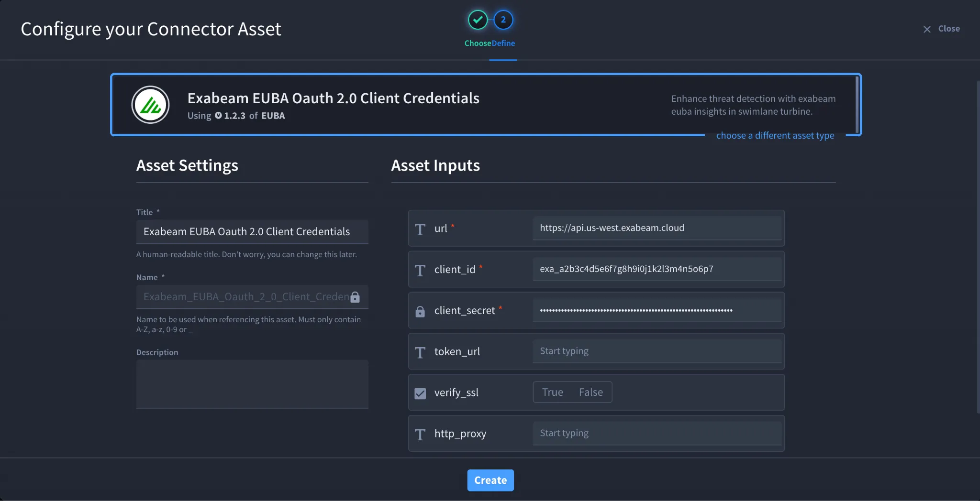Click the checkbox icon beside verify_ssl
980x501 pixels.
(420, 393)
